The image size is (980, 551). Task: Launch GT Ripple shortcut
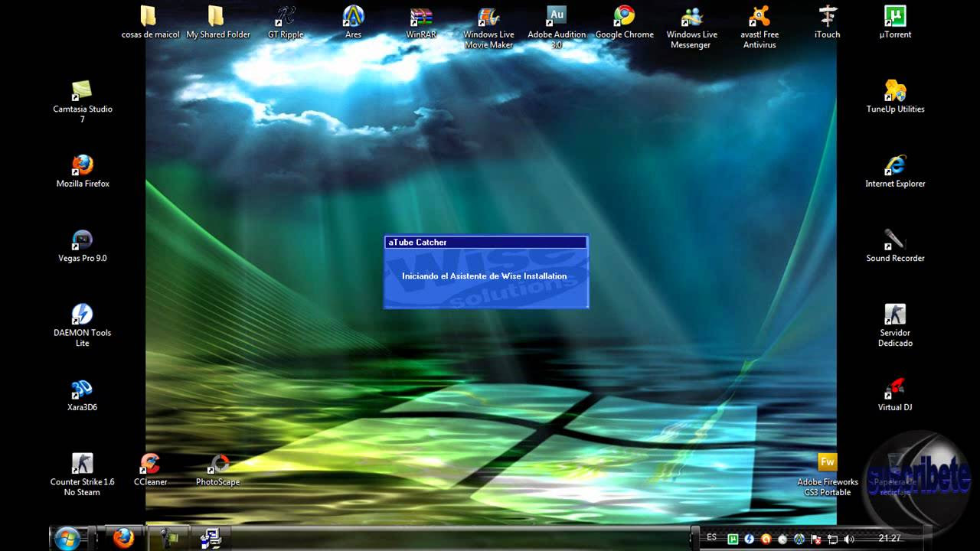[286, 22]
